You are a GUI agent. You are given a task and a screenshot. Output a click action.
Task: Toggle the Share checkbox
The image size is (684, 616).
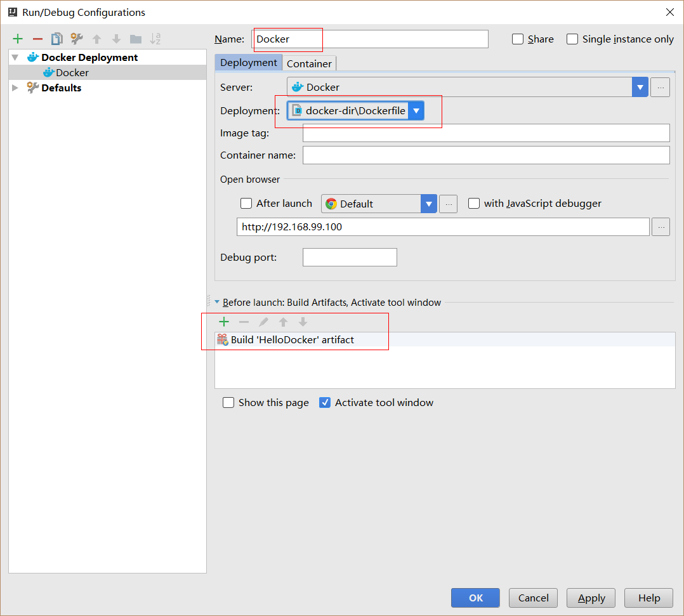(518, 39)
